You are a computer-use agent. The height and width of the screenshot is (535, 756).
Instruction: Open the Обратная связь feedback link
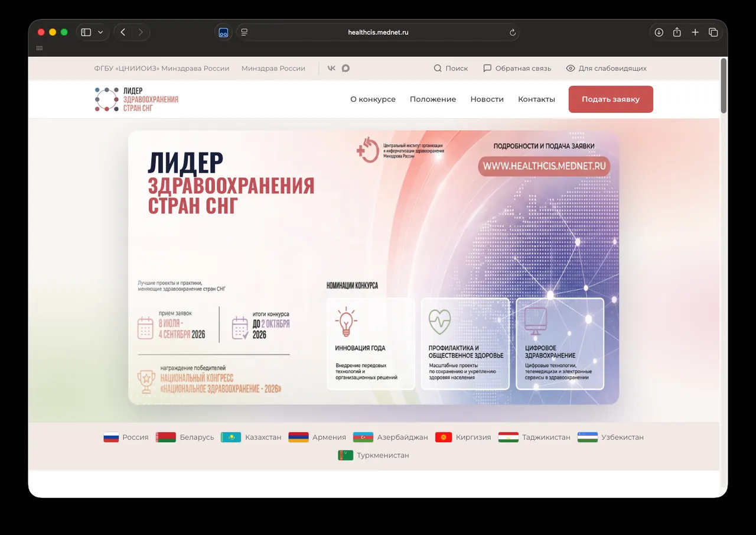point(517,69)
